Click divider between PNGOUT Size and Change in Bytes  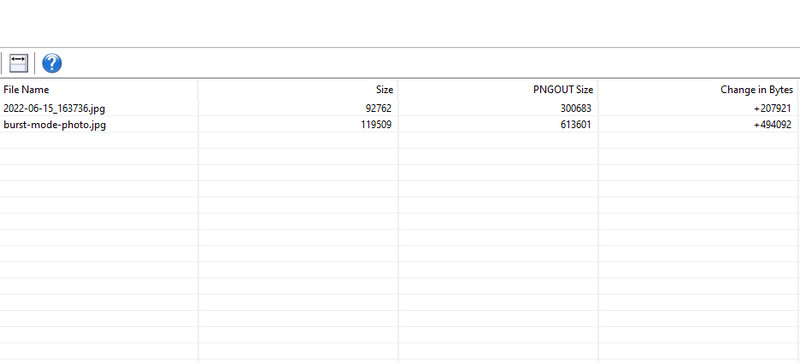click(598, 89)
